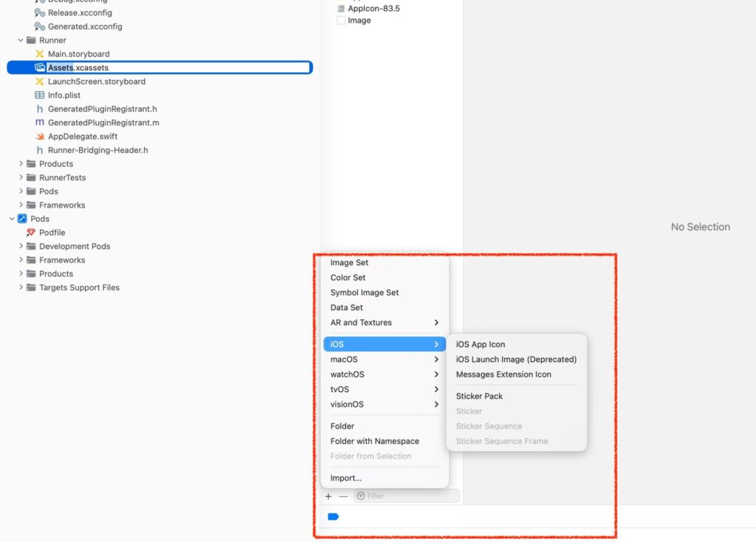Viewport: 756px width, 542px height.
Task: Expand the RunnerTests folder
Action: tap(21, 178)
